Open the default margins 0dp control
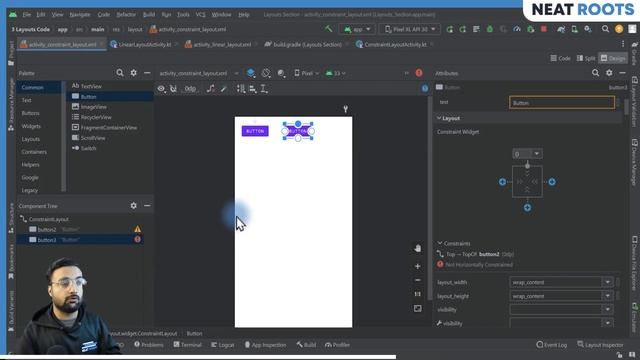The width and height of the screenshot is (640, 360). tap(190, 89)
